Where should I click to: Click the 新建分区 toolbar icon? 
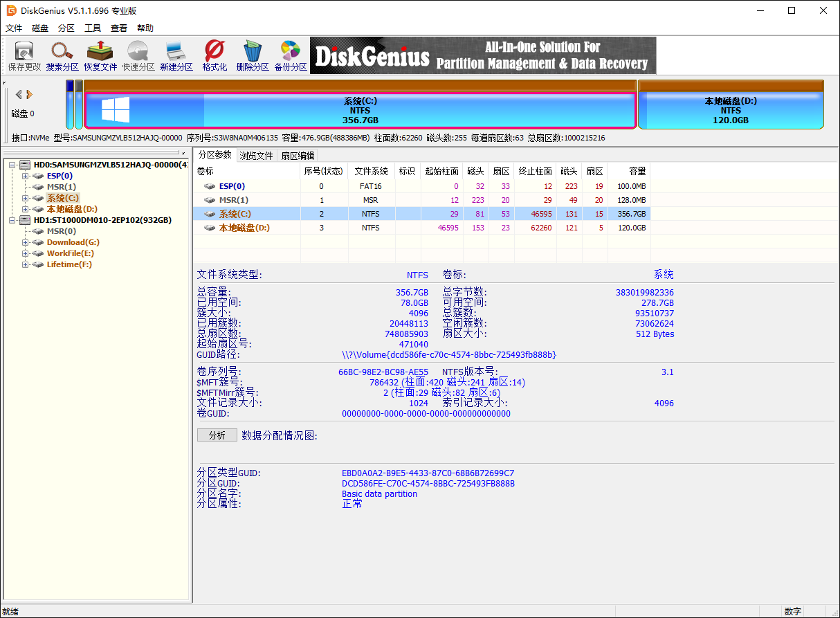176,56
